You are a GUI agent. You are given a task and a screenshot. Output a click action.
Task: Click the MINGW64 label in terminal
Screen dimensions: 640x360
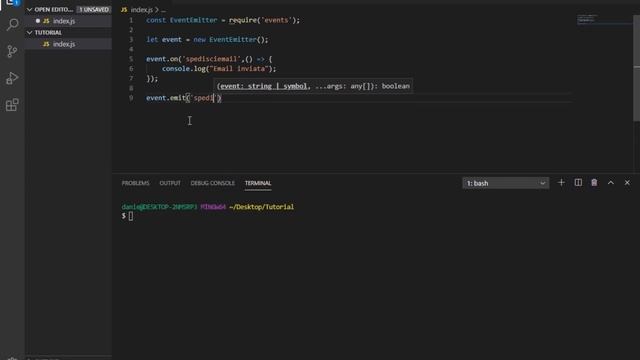tap(213, 207)
